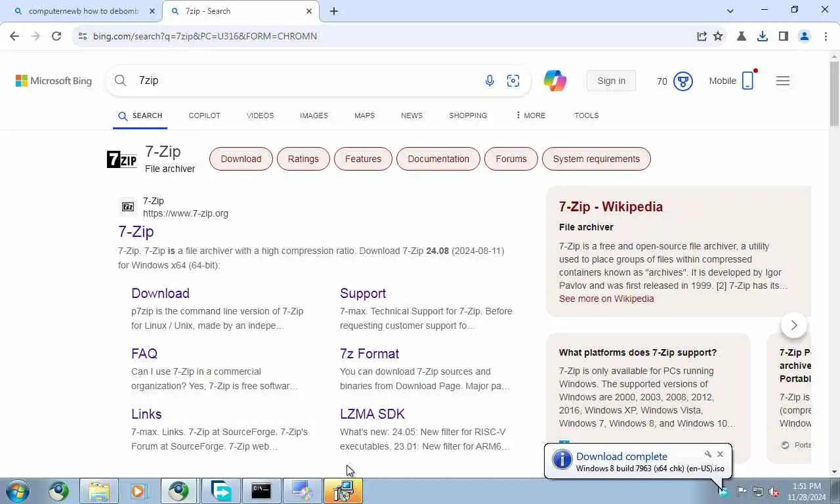Share this page from address bar
The height and width of the screenshot is (504, 840).
[x=702, y=36]
